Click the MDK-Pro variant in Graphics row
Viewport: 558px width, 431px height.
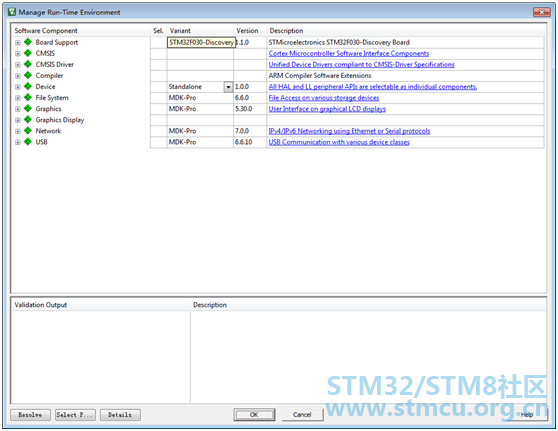182,109
